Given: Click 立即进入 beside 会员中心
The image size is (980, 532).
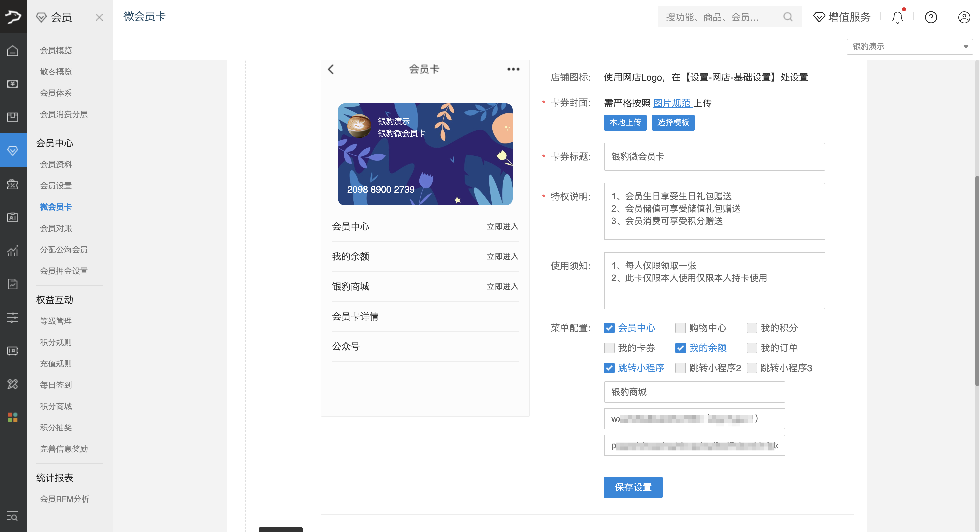Looking at the screenshot, I should click(503, 226).
